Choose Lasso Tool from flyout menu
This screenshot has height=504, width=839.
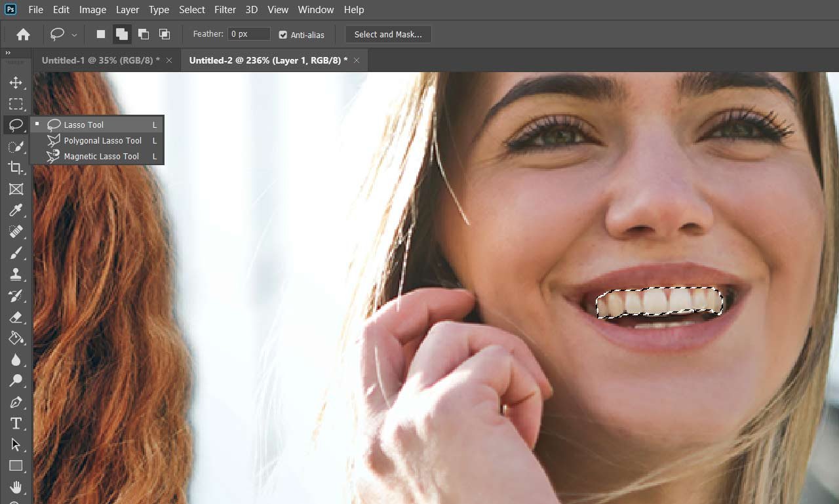pos(97,125)
